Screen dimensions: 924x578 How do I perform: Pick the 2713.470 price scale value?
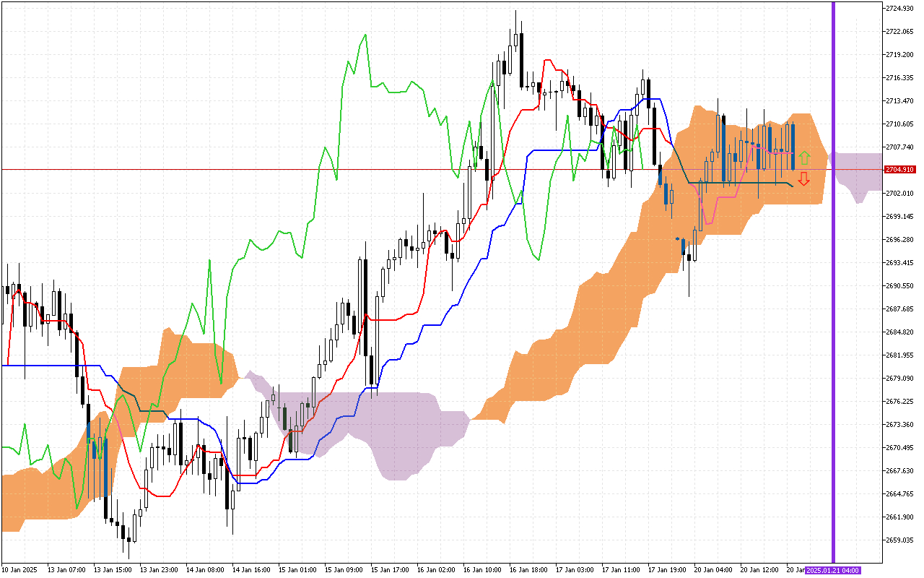coord(900,101)
